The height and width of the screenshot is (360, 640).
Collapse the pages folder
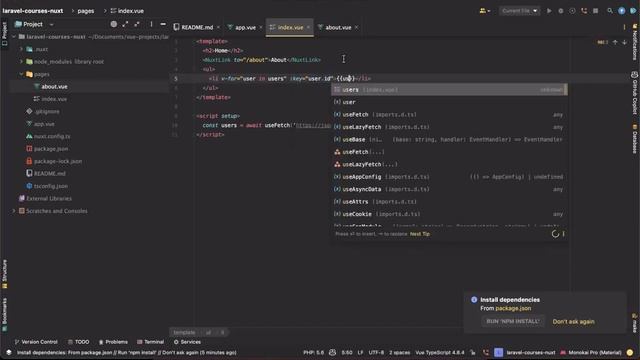coord(21,74)
